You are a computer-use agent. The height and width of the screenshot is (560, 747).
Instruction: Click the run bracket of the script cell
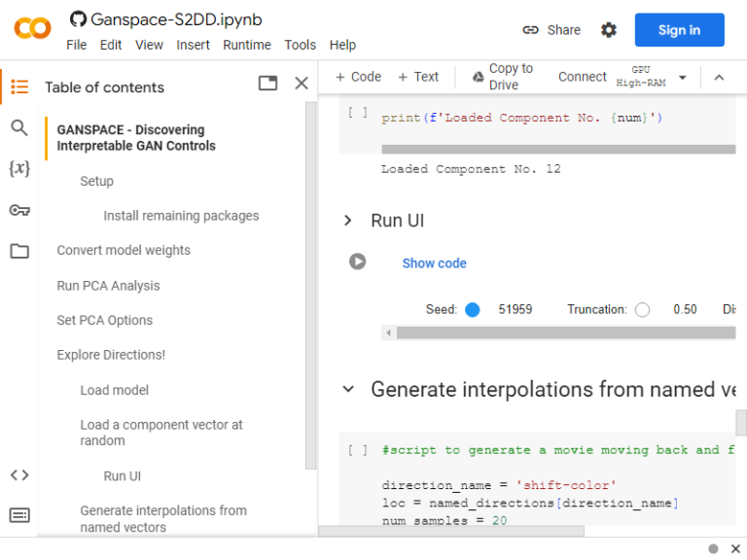(357, 450)
